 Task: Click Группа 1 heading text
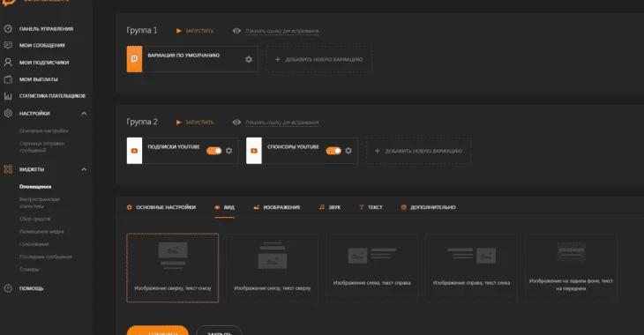[142, 30]
